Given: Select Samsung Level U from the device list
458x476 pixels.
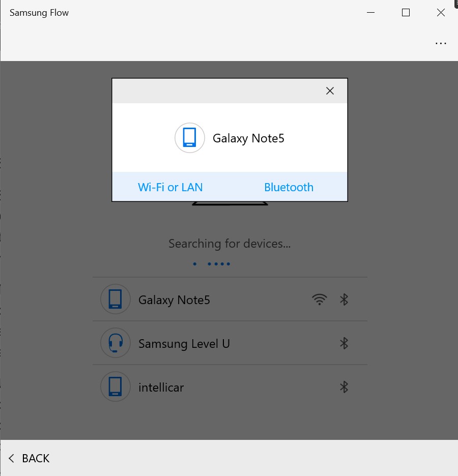Looking at the screenshot, I should click(x=184, y=344).
